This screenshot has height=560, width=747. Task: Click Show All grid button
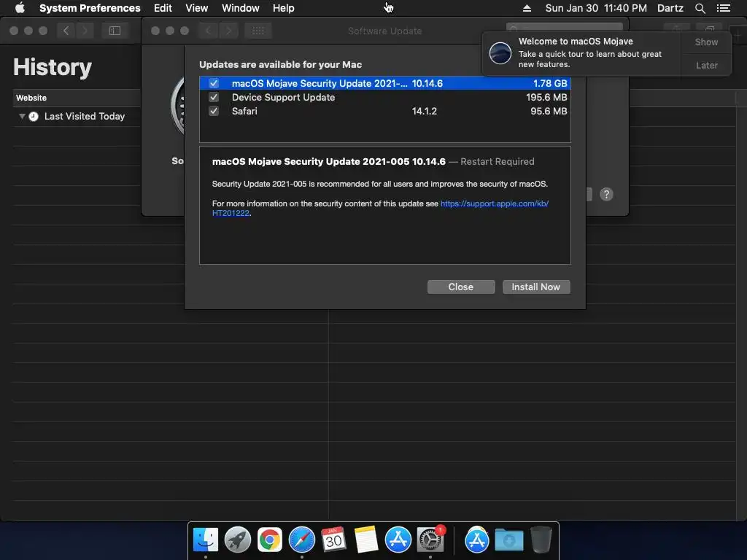click(258, 31)
